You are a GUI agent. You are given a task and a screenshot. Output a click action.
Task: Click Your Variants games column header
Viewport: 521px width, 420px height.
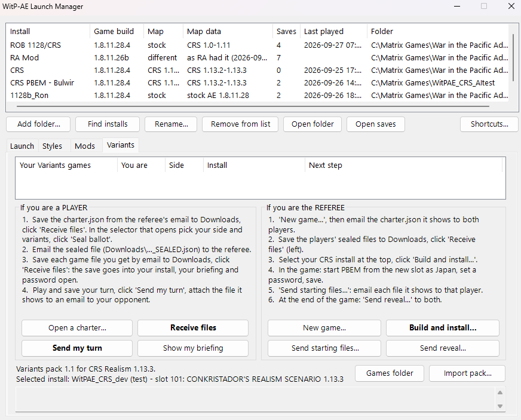[x=66, y=165]
